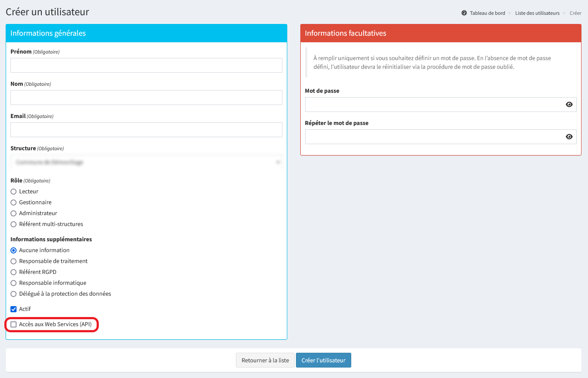This screenshot has width=588, height=378.
Task: Select Responsable de traitement option
Action: tap(13, 261)
